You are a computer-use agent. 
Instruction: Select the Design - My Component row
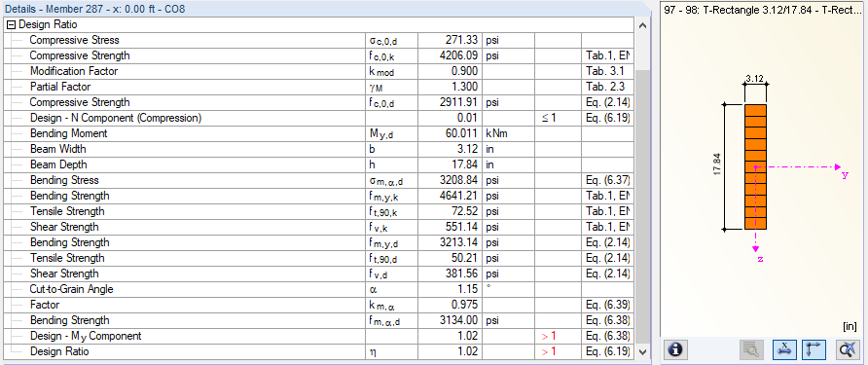pos(318,336)
